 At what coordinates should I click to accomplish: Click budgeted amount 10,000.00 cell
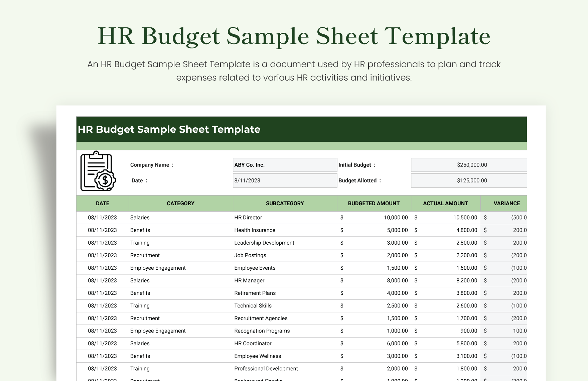coord(374,218)
